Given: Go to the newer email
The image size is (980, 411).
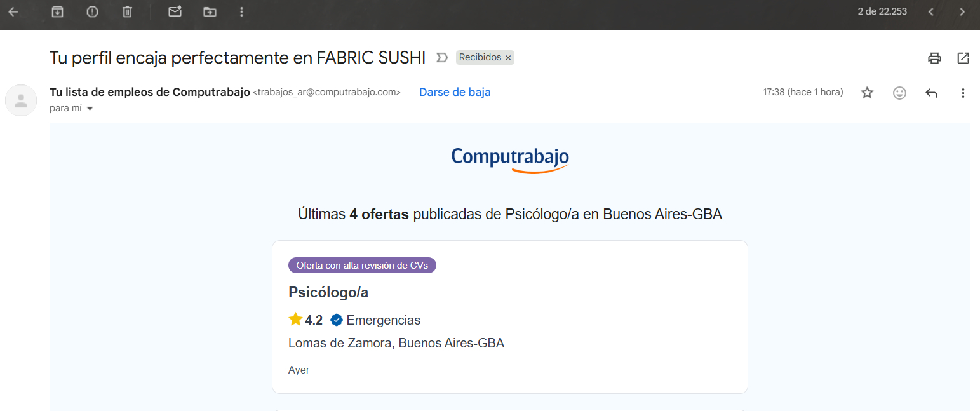Looking at the screenshot, I should pyautogui.click(x=930, y=11).
